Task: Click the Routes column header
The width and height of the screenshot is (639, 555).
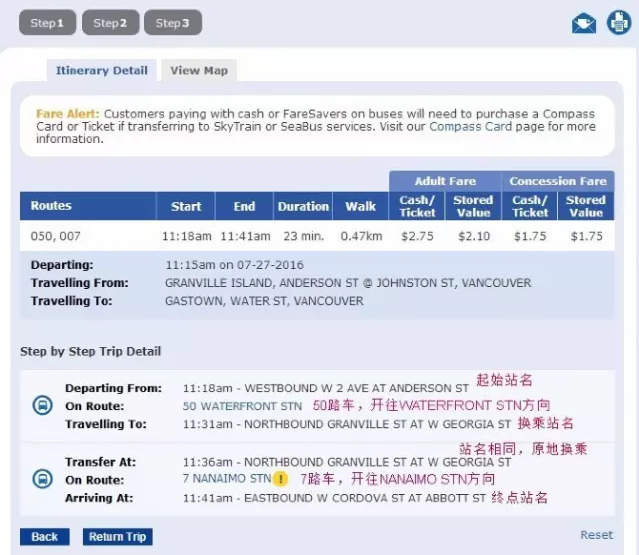Action: point(88,206)
